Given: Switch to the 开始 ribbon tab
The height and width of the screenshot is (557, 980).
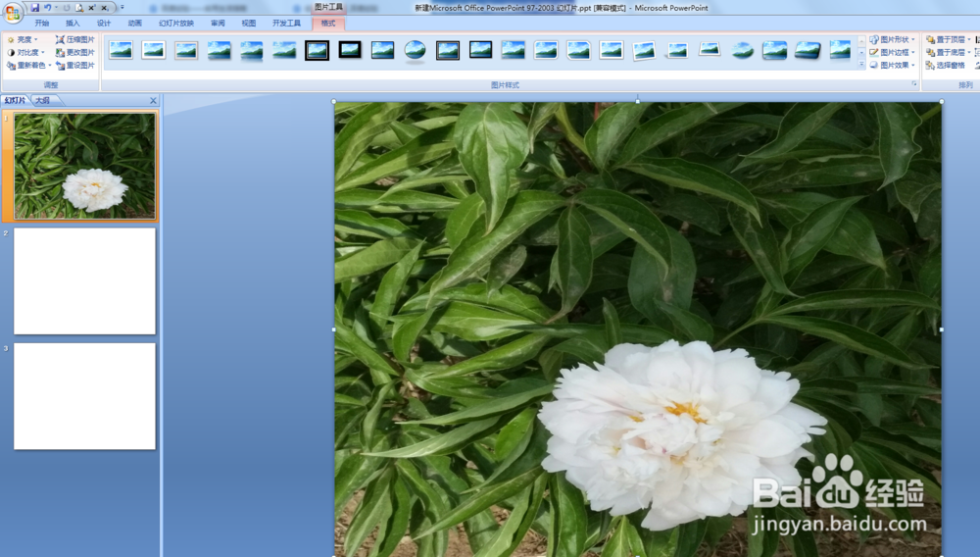Looking at the screenshot, I should point(42,24).
